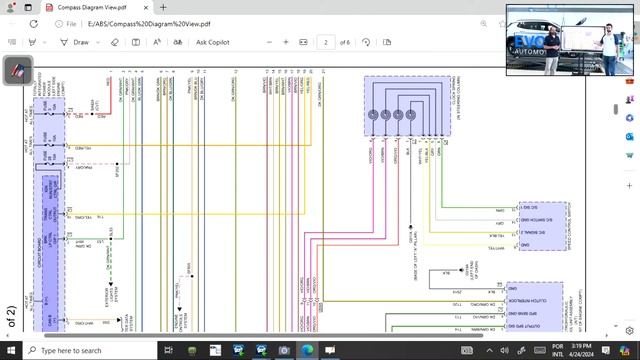Open the Camera app on taskbar
The image size is (640, 360).
[284, 350]
